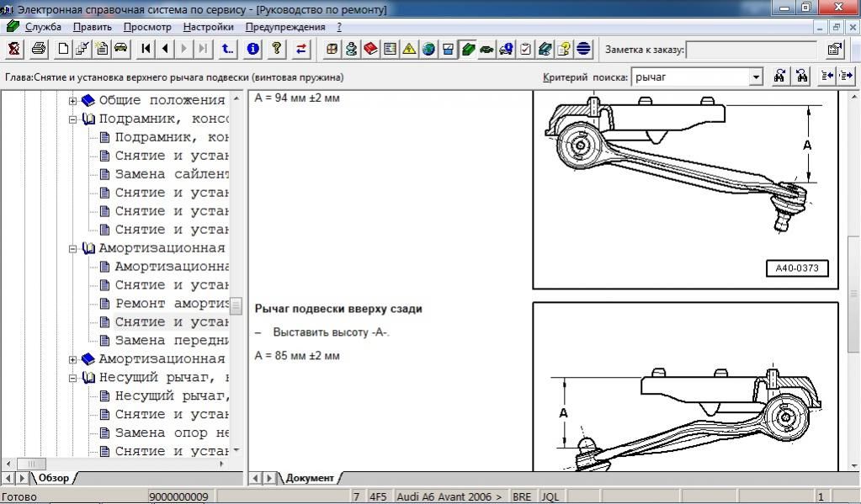The width and height of the screenshot is (861, 504).
Task: Jump to the first page arrow
Action: 146,50
